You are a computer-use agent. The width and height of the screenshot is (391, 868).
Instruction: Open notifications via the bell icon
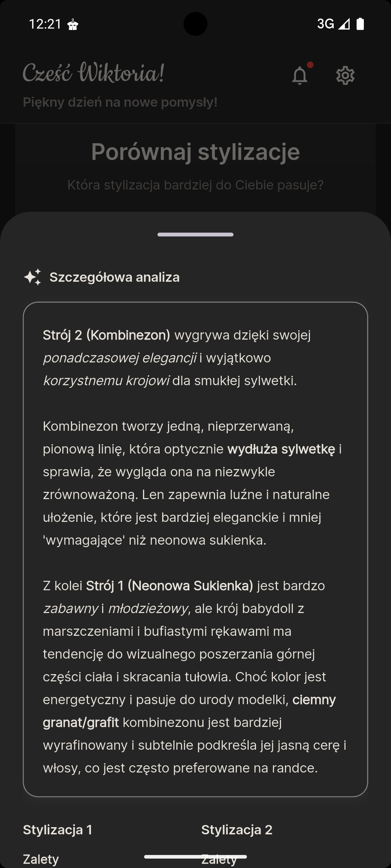pyautogui.click(x=299, y=75)
